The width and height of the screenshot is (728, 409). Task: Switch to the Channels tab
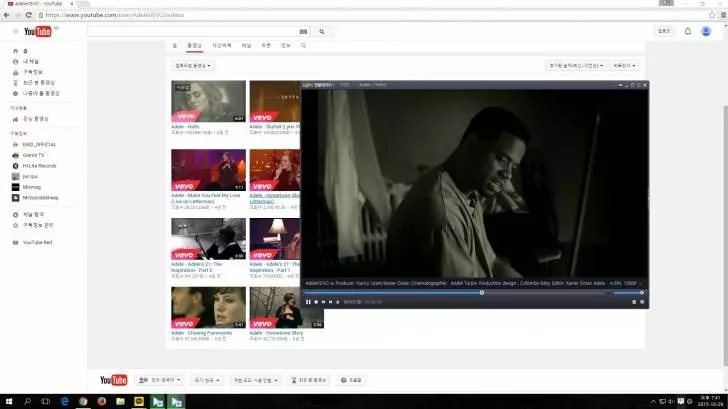pyautogui.click(x=246, y=45)
